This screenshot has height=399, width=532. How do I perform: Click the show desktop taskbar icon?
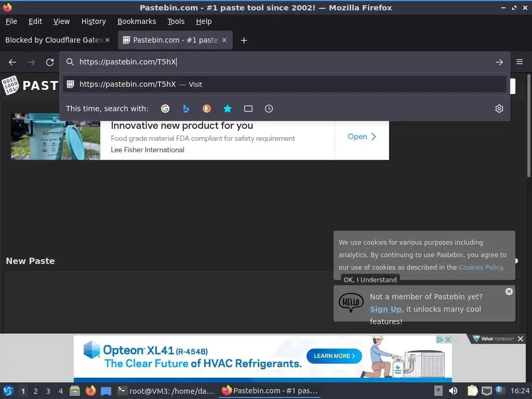point(106,391)
